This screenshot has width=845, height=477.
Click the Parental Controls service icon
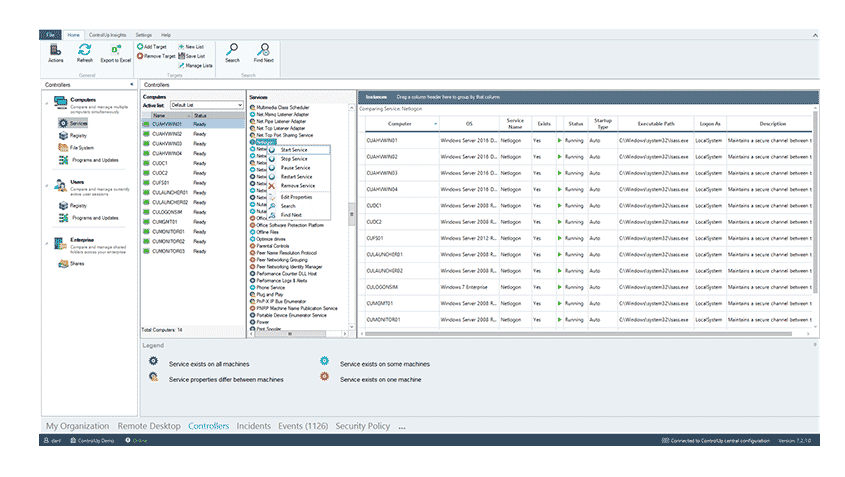(252, 246)
